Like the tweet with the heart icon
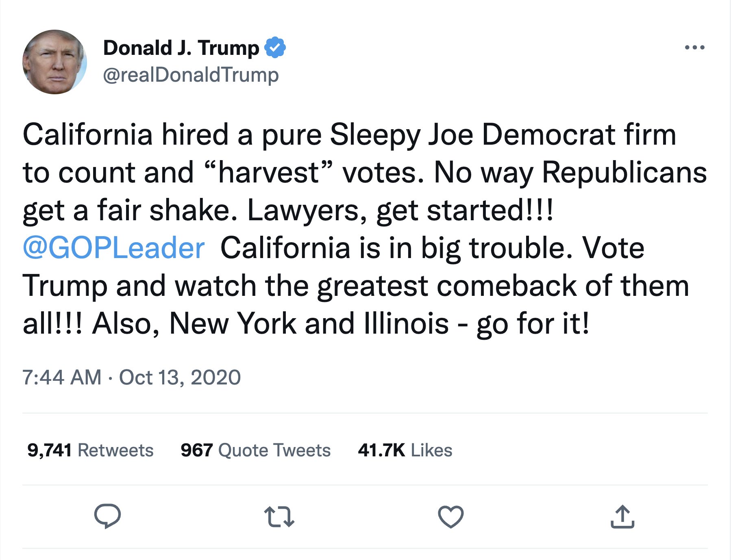The image size is (731, 560). tap(450, 517)
